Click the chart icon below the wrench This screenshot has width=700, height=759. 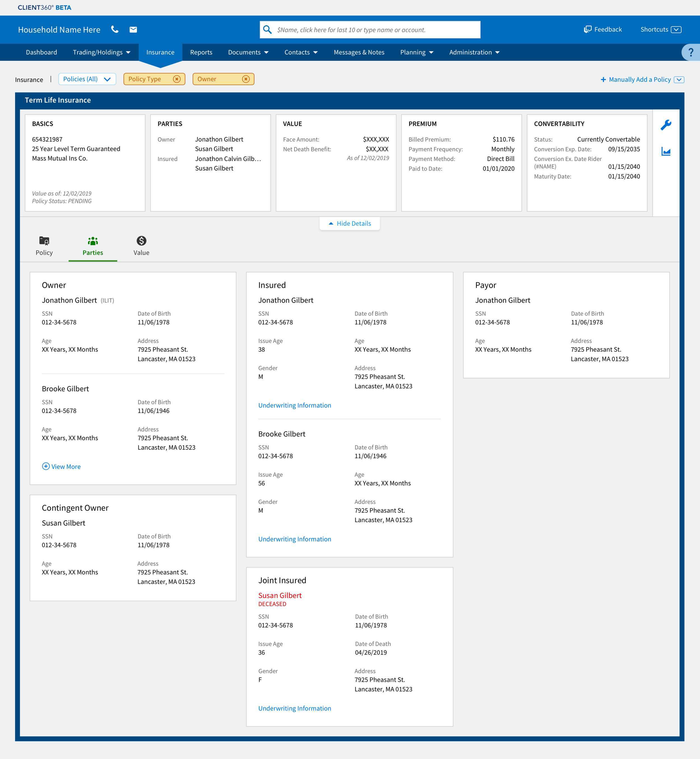coord(666,151)
